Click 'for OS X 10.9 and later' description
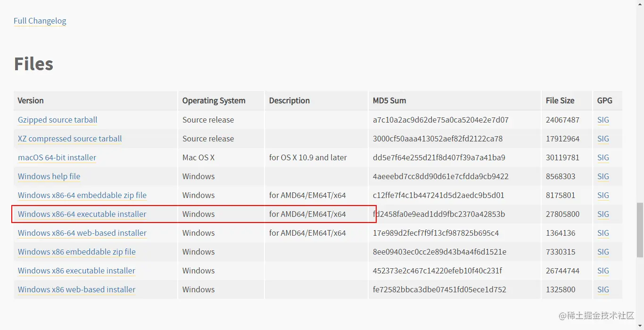 click(308, 157)
